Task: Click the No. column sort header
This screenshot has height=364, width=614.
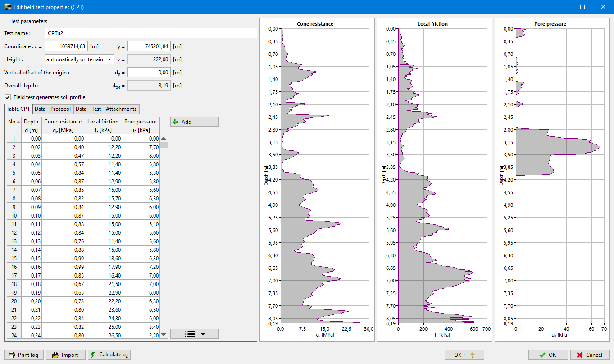Action: pyautogui.click(x=14, y=126)
